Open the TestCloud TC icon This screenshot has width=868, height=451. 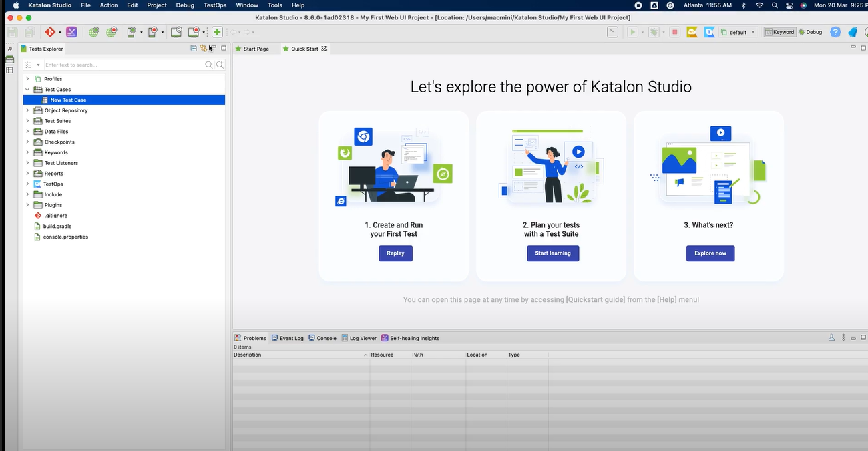coord(692,32)
